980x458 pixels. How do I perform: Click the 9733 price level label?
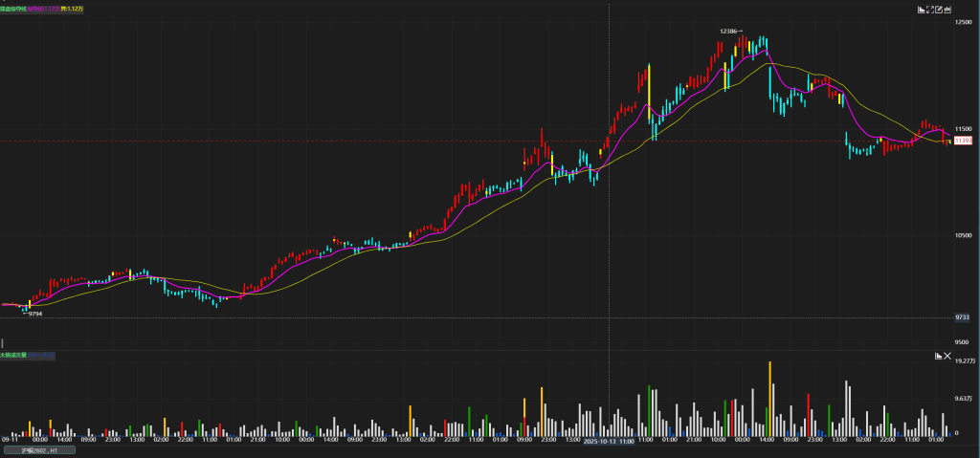[963, 317]
